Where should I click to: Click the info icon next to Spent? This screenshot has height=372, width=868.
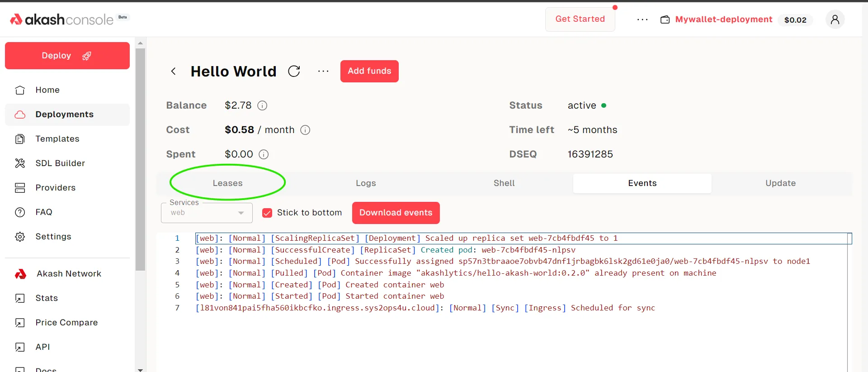click(x=264, y=154)
